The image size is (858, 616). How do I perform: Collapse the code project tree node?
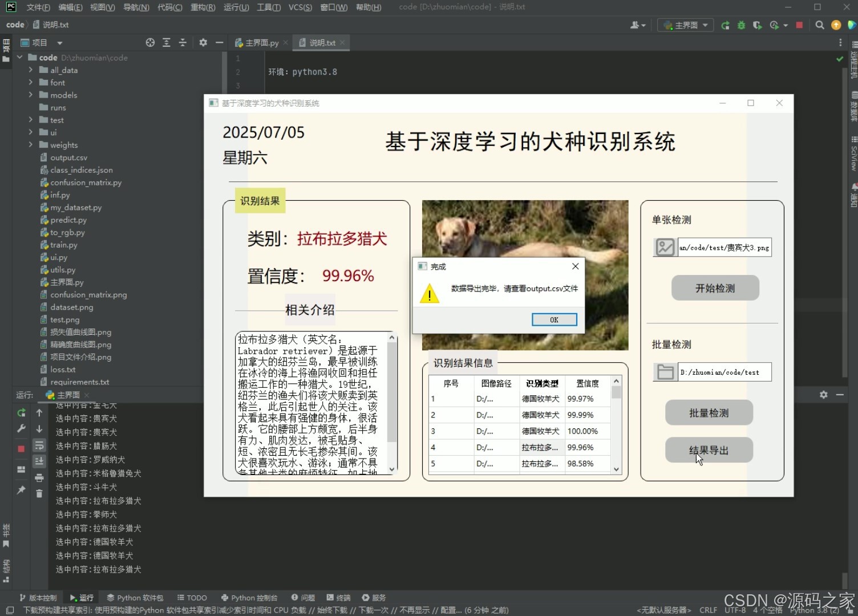pyautogui.click(x=19, y=57)
